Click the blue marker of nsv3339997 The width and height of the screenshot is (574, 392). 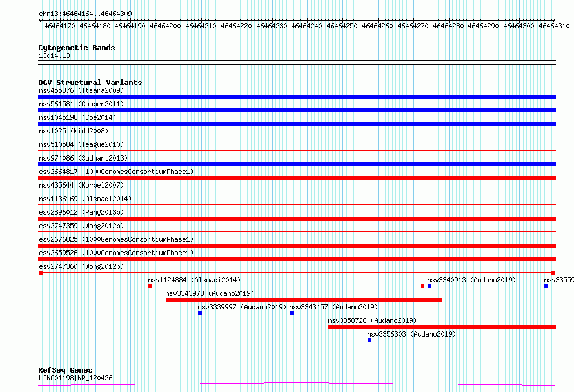pyautogui.click(x=200, y=313)
